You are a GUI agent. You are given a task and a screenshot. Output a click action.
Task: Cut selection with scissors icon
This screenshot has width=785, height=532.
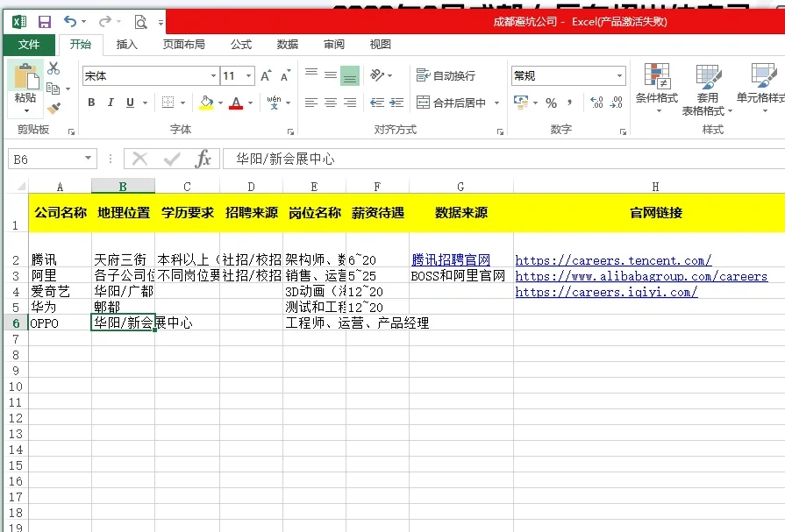click(x=54, y=68)
